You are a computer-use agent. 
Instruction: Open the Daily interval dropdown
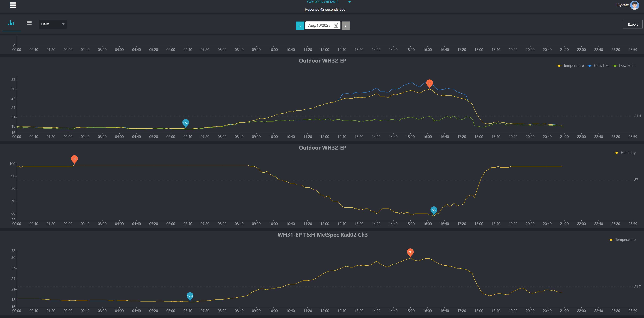(52, 24)
